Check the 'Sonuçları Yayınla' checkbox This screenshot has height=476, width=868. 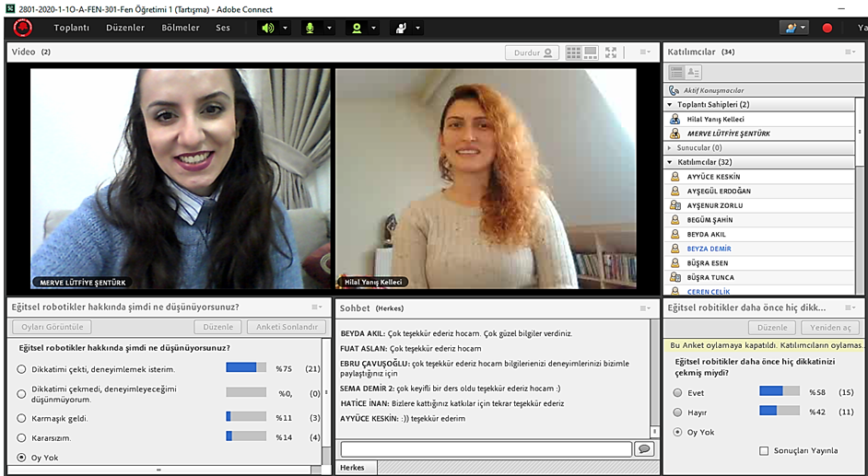pos(763,450)
